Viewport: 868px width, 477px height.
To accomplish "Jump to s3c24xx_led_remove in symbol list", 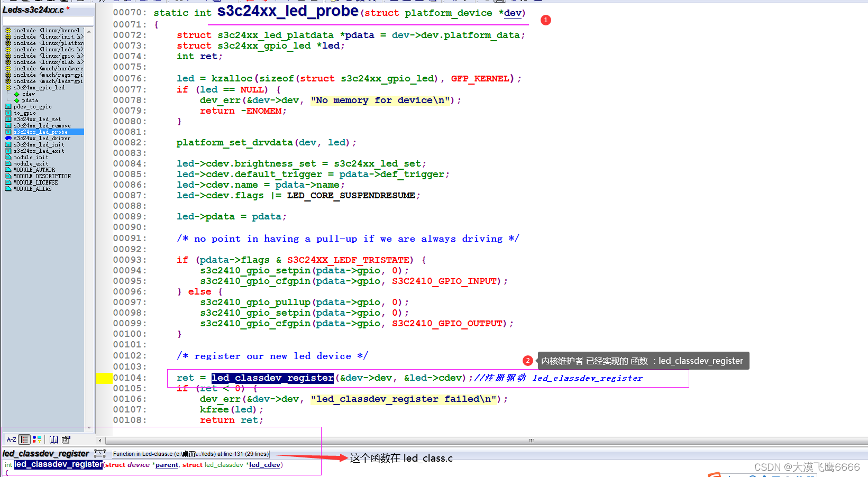I will [38, 126].
